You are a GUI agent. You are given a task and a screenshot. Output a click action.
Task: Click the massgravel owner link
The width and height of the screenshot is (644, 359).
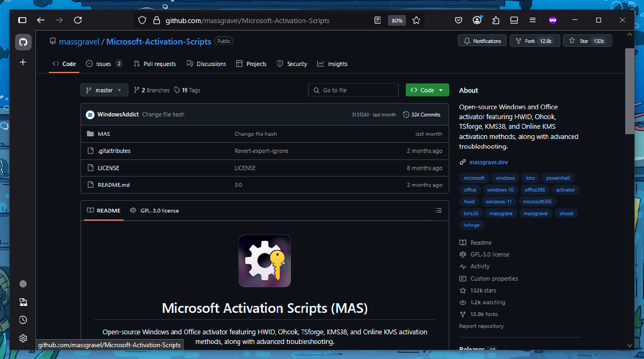click(78, 41)
